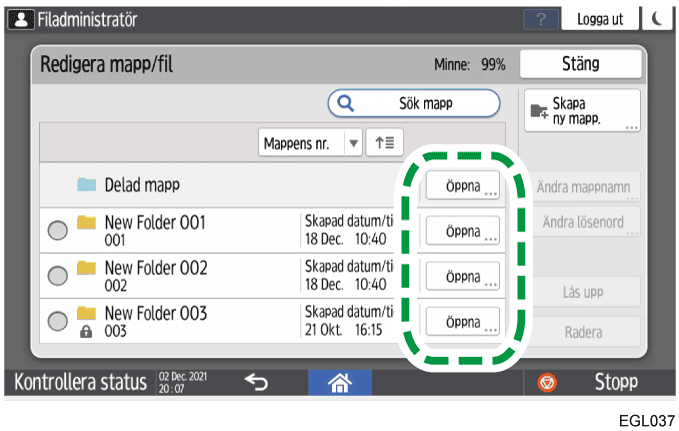The height and width of the screenshot is (431, 679).
Task: Select the New Folder 002 radio button
Action: point(58,277)
